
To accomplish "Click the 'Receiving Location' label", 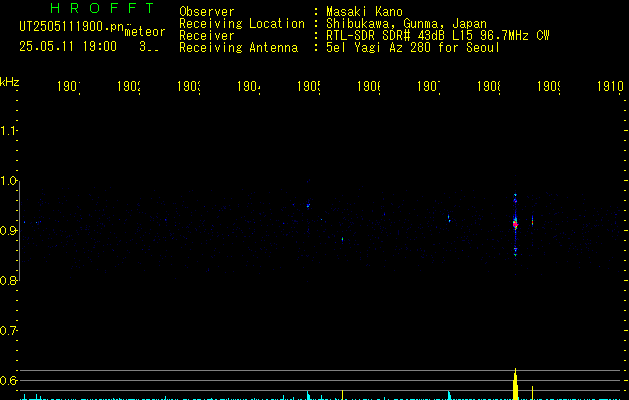I will (242, 23).
